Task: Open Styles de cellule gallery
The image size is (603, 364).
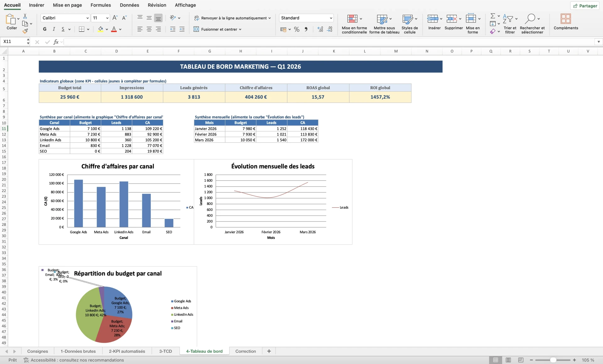Action: pos(410,24)
